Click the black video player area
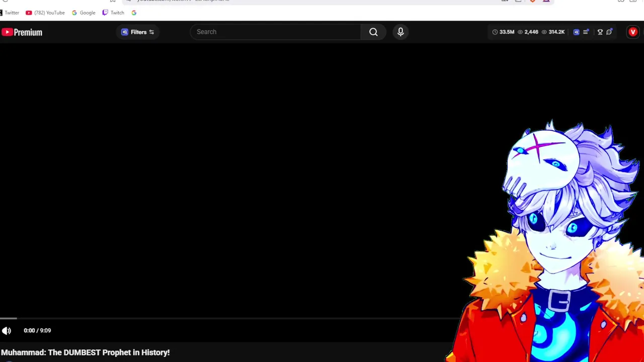 tap(229, 181)
